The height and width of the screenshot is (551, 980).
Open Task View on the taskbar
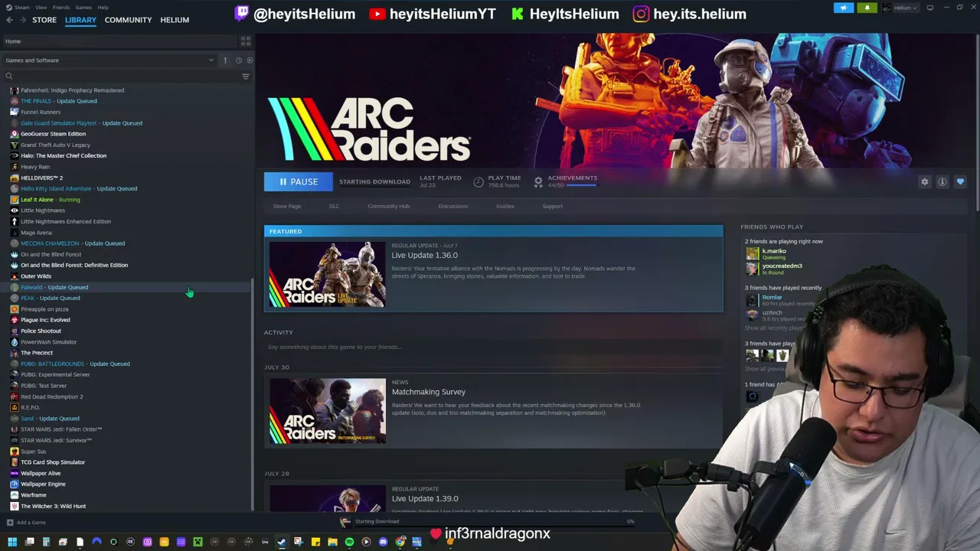click(29, 543)
